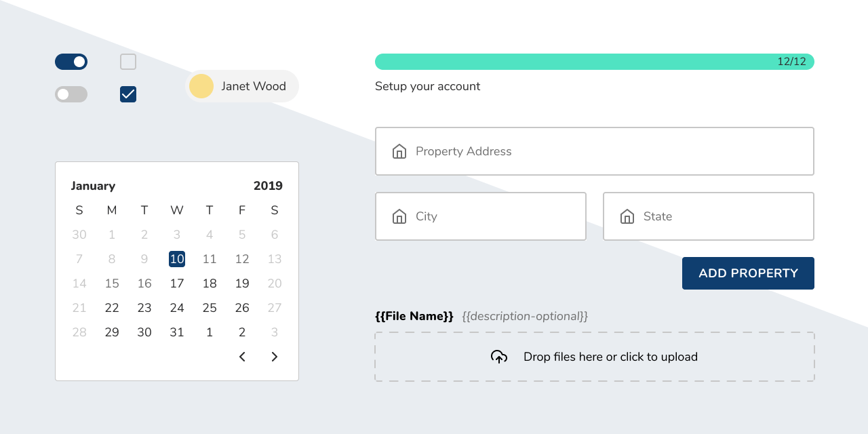Click the 12/12 progress bar
868x434 pixels.
click(594, 61)
